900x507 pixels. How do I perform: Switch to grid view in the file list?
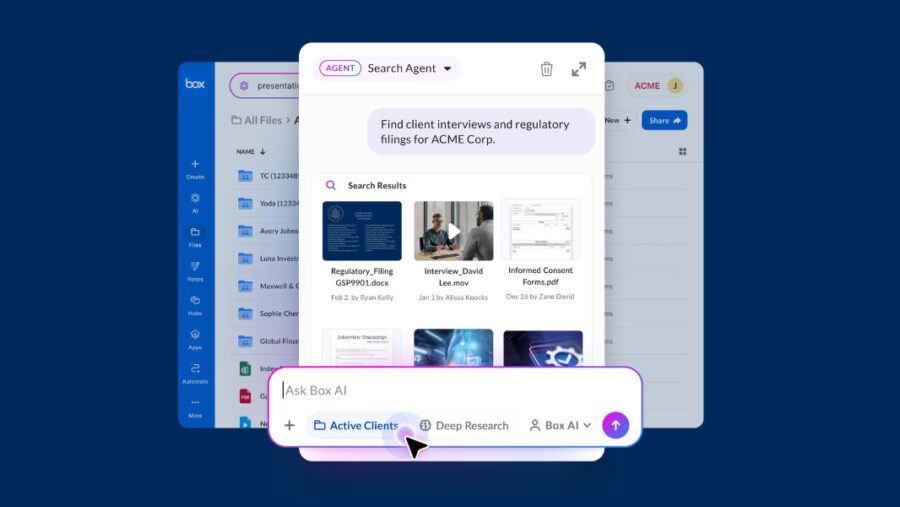tap(682, 152)
